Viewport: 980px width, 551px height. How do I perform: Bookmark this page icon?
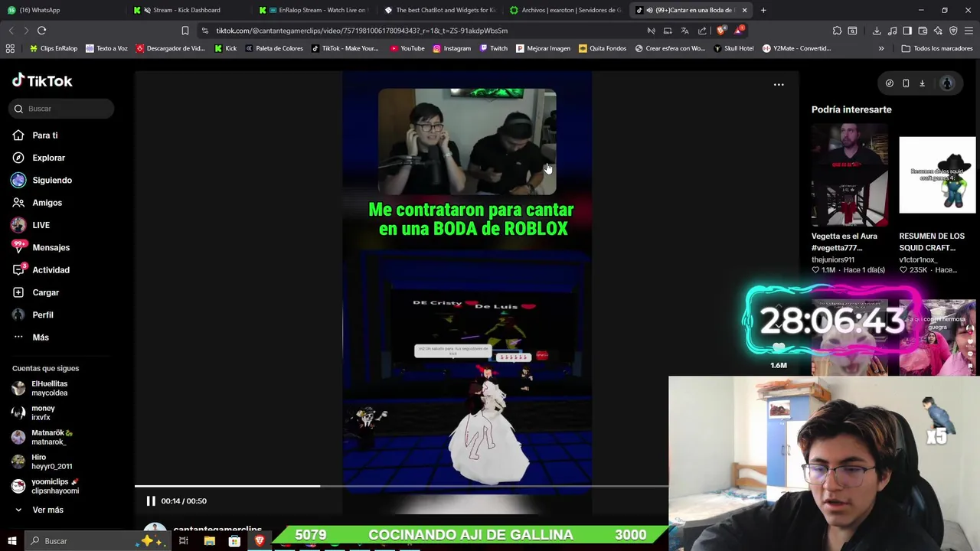pos(185,31)
